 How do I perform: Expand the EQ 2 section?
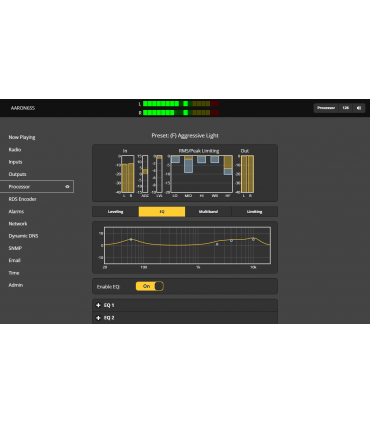(185, 318)
